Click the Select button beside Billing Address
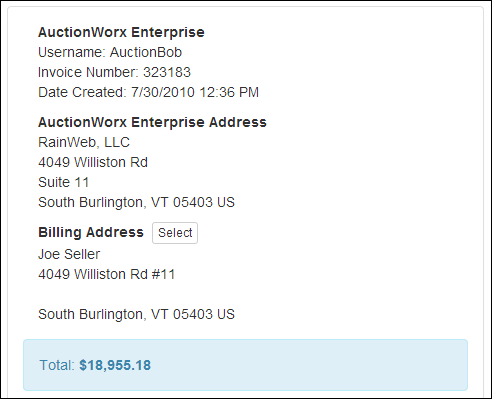Screen dimensions: 492x399 pos(175,233)
